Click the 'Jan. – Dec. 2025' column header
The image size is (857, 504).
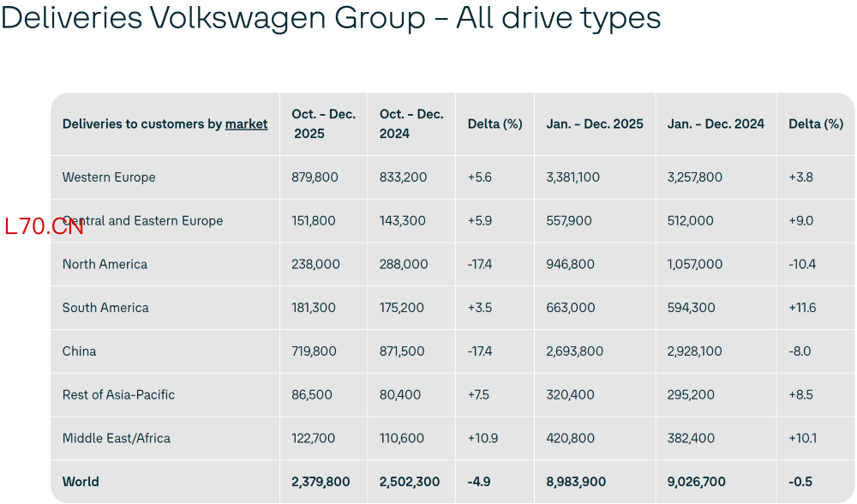[595, 124]
